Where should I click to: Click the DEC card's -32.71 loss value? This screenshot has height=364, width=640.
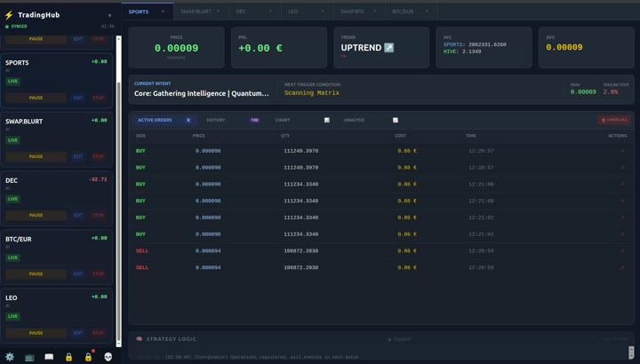(x=98, y=179)
